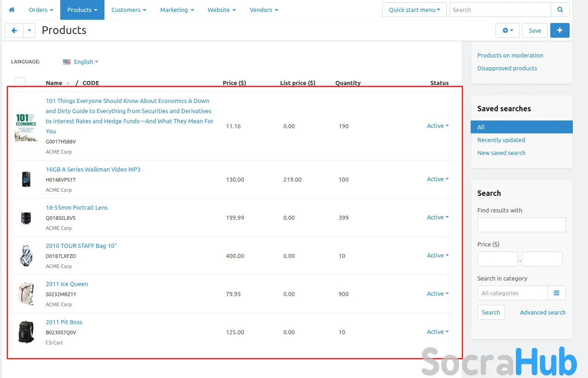Select the Recently updated saved search
588x378 pixels.
501,140
